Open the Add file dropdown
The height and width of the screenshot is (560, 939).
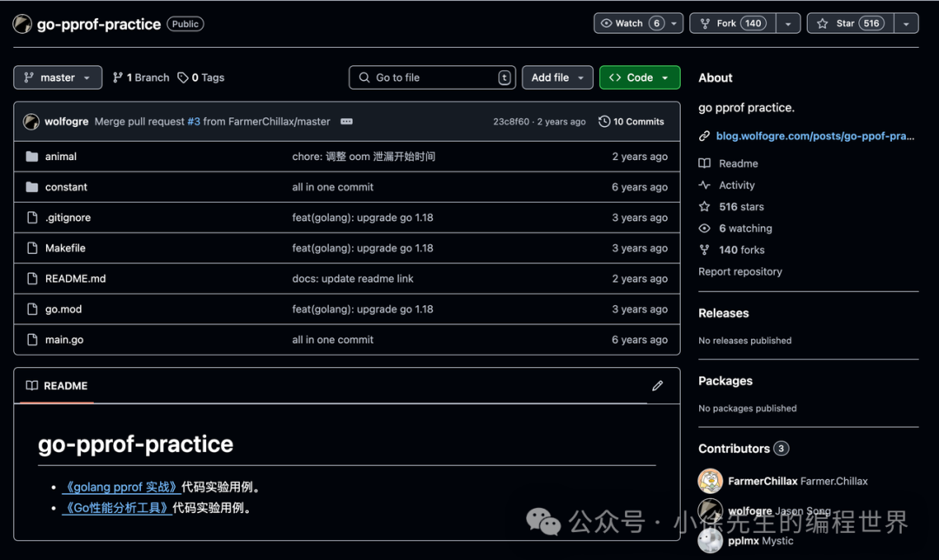[x=557, y=77]
